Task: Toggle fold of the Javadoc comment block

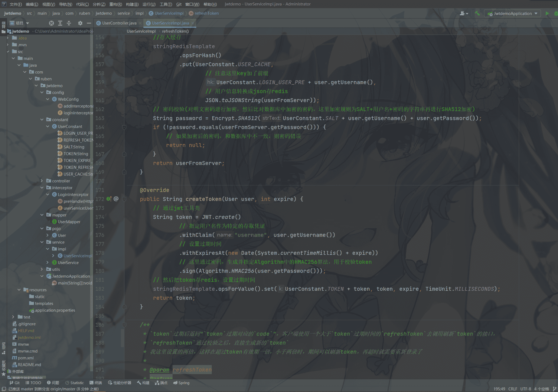Action: 124,325
